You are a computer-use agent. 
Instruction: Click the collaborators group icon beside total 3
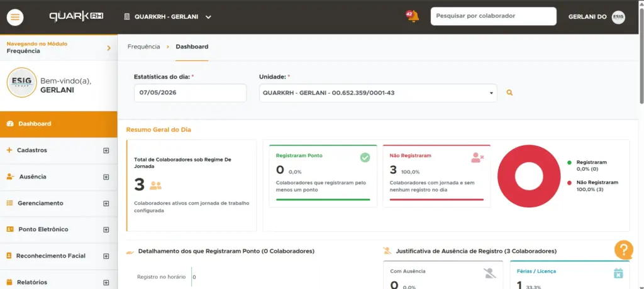[x=156, y=185]
